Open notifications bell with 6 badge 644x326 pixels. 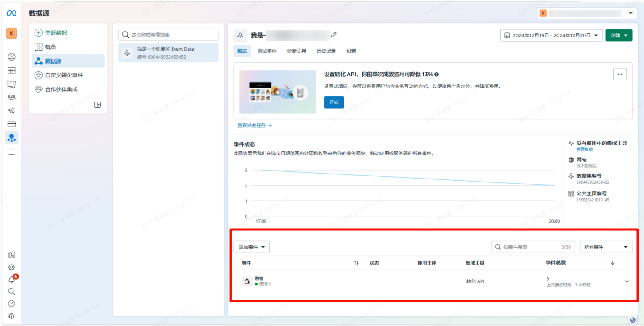coord(12,279)
